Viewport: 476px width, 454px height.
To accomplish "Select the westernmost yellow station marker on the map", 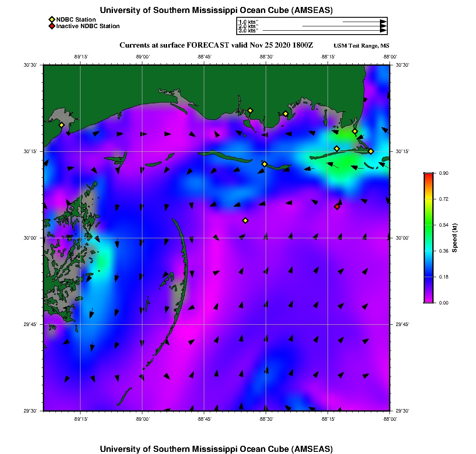I will click(61, 125).
